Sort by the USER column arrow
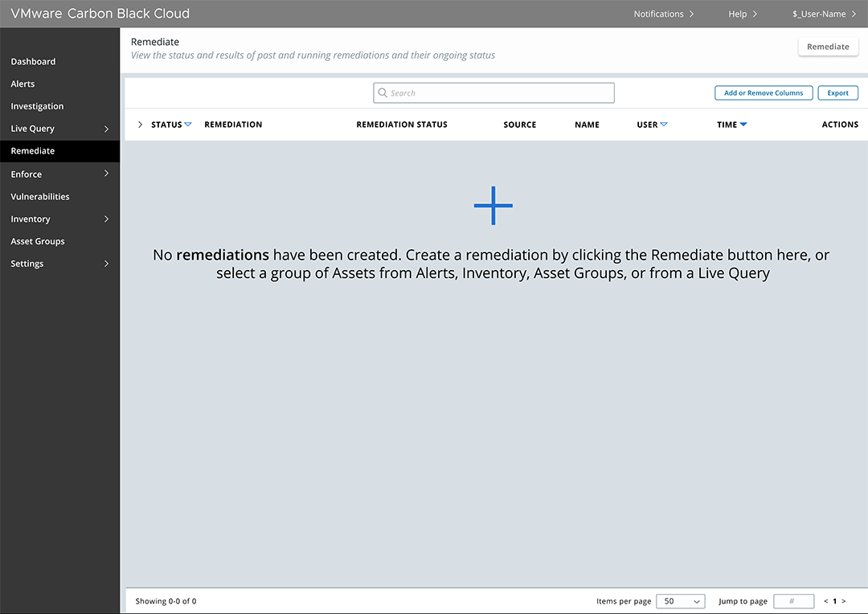 (x=664, y=125)
